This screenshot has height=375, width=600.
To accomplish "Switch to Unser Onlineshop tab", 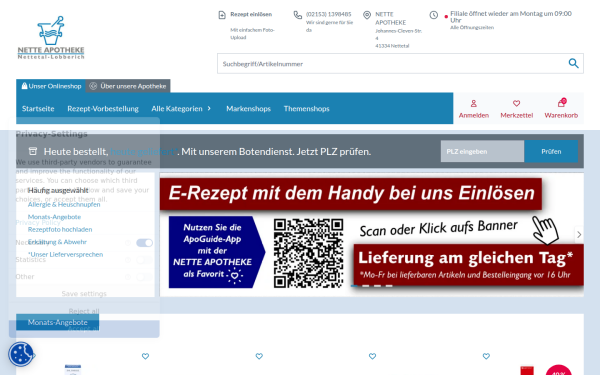I will coord(51,86).
